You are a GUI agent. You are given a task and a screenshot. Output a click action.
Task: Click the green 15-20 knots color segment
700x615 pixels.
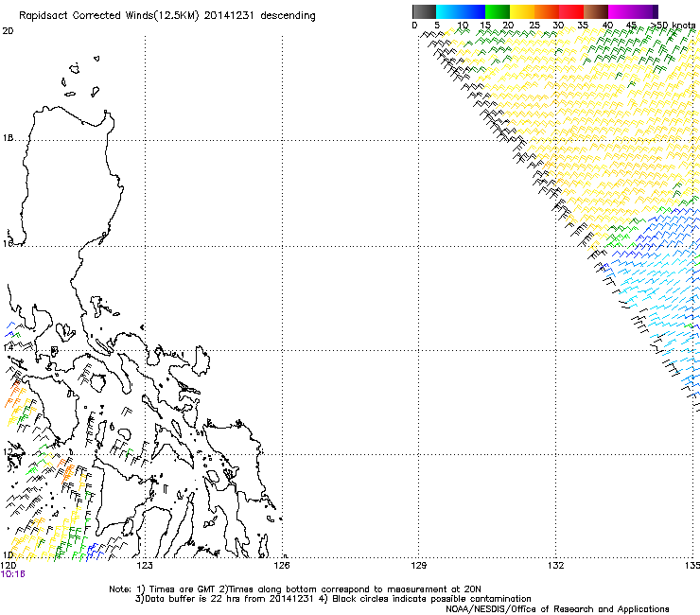(498, 11)
